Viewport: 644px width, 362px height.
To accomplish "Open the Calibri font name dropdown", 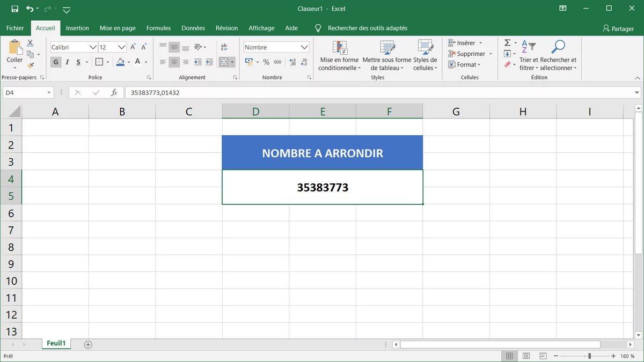I will 93,47.
